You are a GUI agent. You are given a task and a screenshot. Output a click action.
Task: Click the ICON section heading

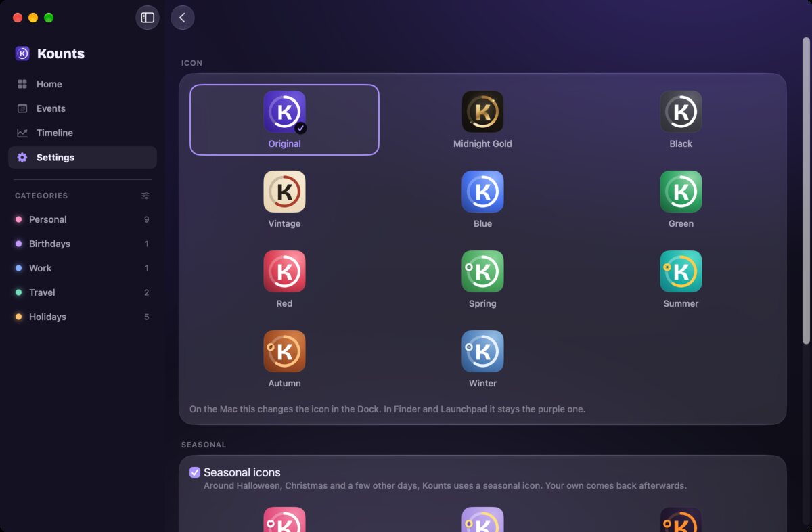click(191, 63)
